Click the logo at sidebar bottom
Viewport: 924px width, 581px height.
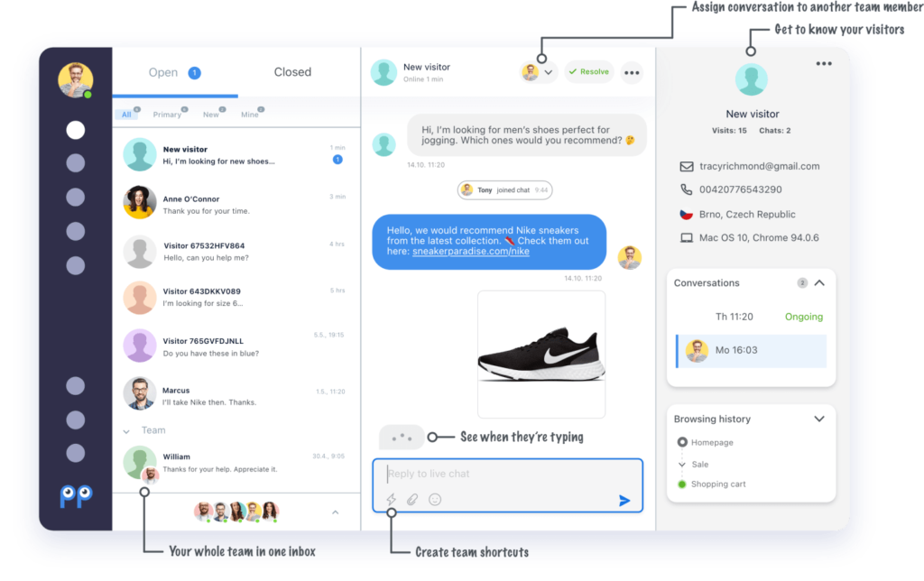(x=75, y=497)
